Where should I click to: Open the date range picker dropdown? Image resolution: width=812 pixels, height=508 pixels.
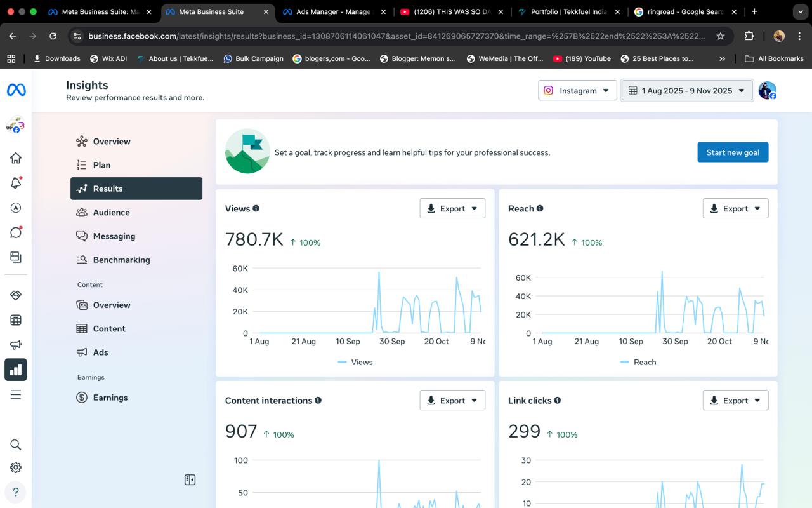687,91
